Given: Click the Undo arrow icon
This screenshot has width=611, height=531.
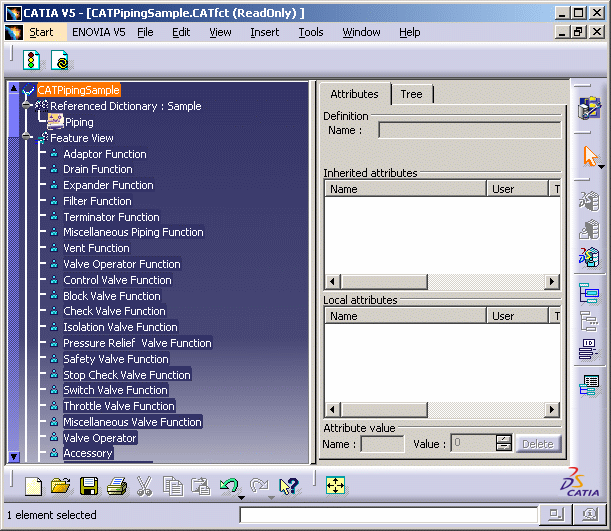Looking at the screenshot, I should click(x=229, y=485).
